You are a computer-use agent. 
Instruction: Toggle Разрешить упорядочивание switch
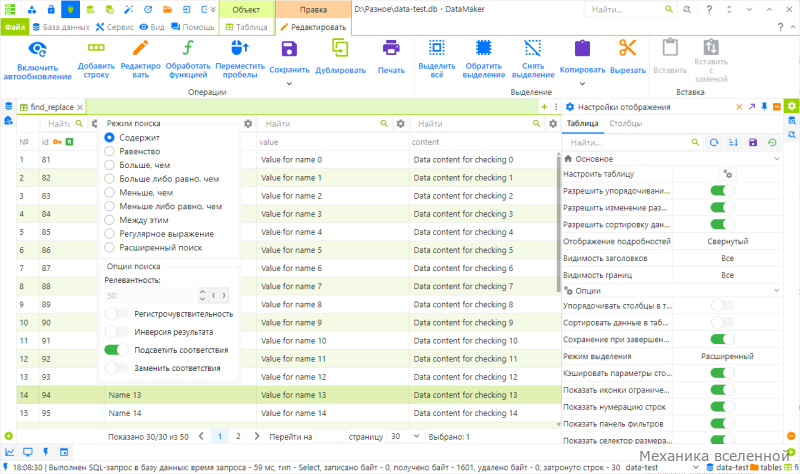click(x=722, y=190)
